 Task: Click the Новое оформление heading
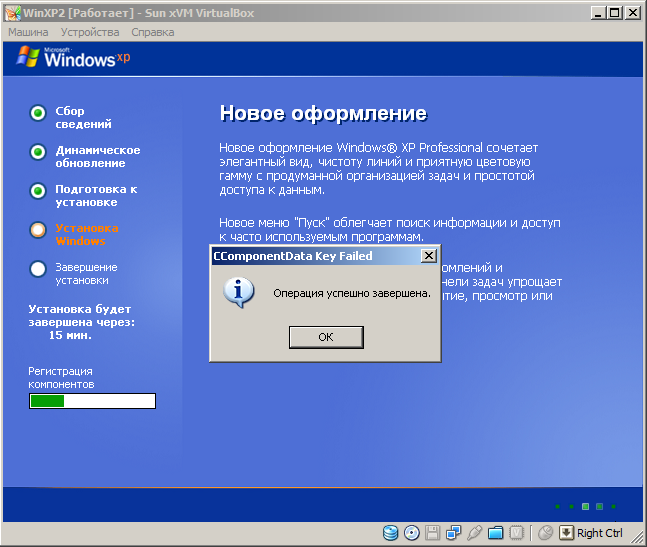[x=323, y=113]
